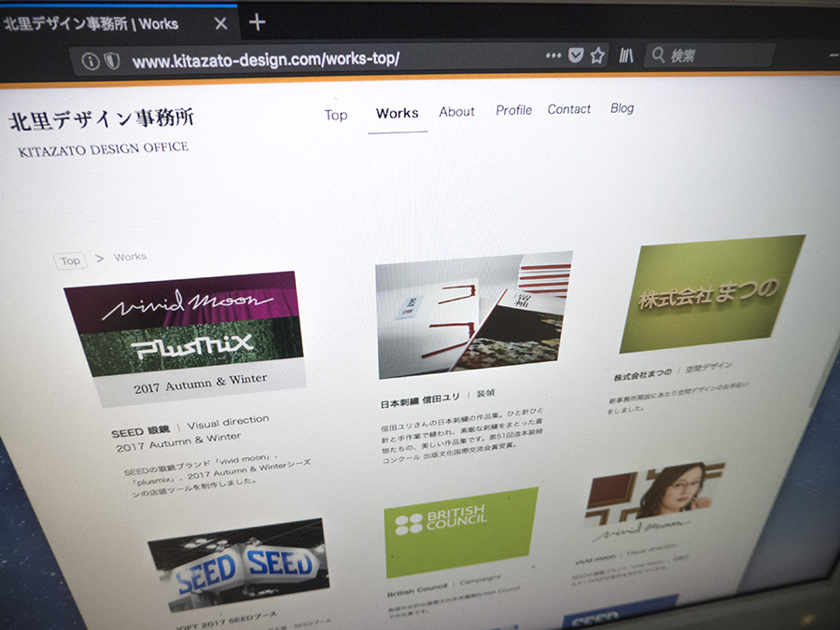Click the Campaigns label beside British Council
This screenshot has height=630, width=840.
tap(480, 581)
